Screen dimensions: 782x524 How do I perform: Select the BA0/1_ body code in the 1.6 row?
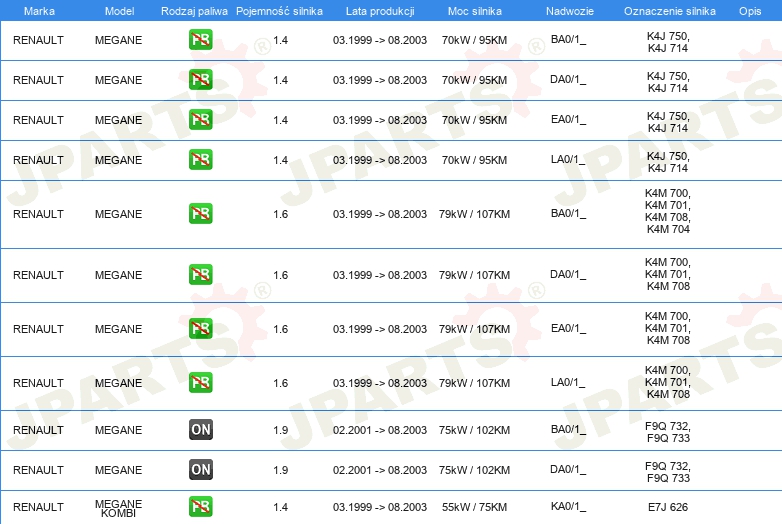[569, 213]
